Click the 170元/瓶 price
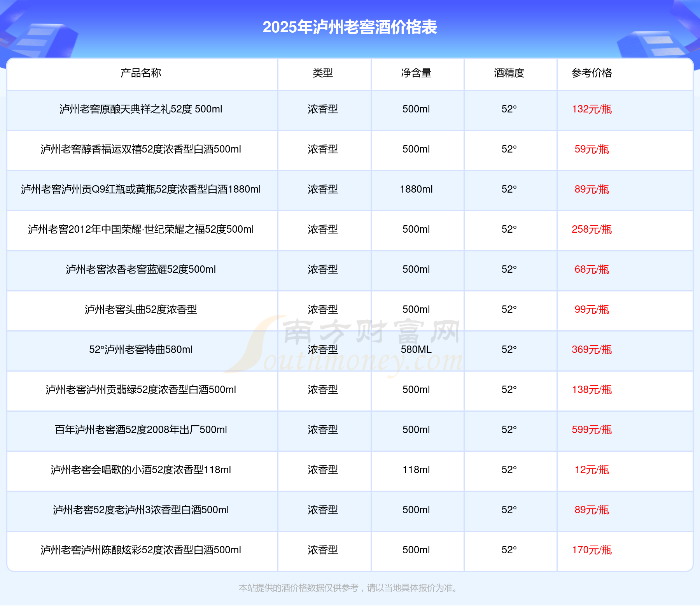Image resolution: width=700 pixels, height=607 pixels. (x=592, y=550)
